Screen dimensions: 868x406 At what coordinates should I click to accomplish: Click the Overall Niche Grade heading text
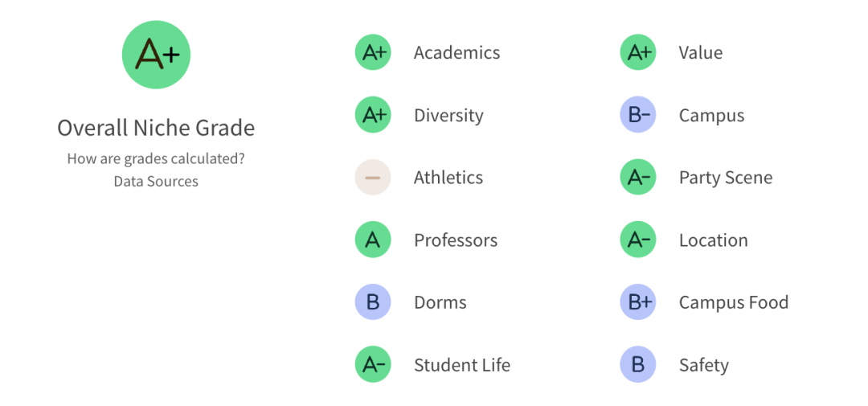pyautogui.click(x=156, y=128)
